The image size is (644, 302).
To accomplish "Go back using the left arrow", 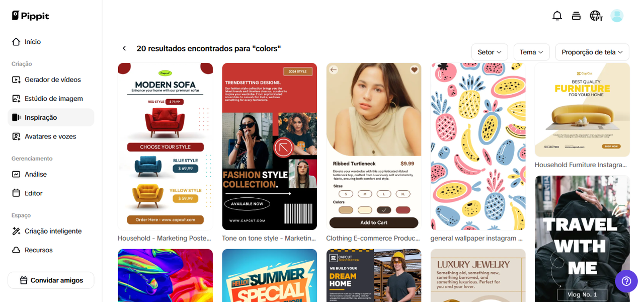I will tap(124, 48).
